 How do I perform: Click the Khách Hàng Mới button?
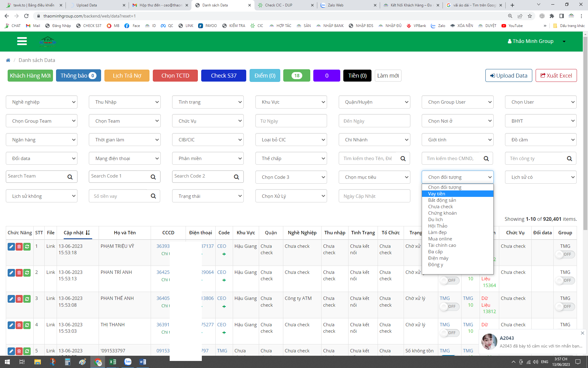click(x=30, y=76)
